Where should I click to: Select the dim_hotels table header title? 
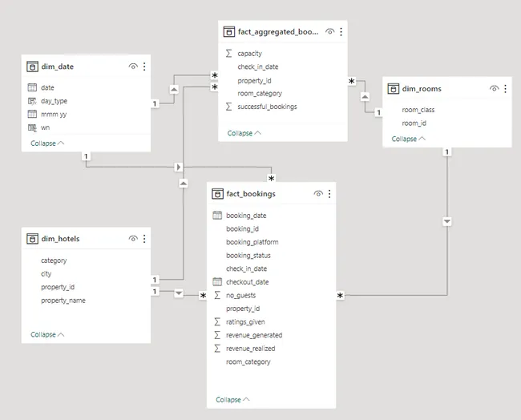[60, 239]
